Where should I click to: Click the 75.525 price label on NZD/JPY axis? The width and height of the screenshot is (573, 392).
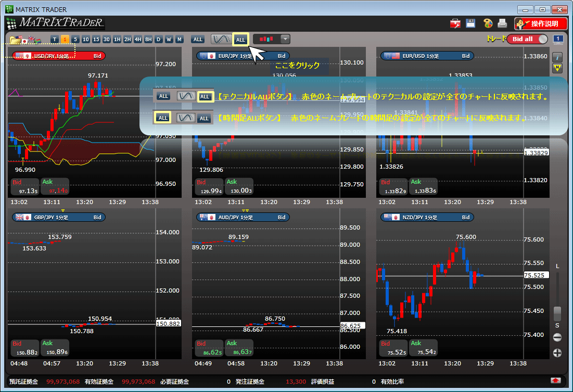point(536,275)
